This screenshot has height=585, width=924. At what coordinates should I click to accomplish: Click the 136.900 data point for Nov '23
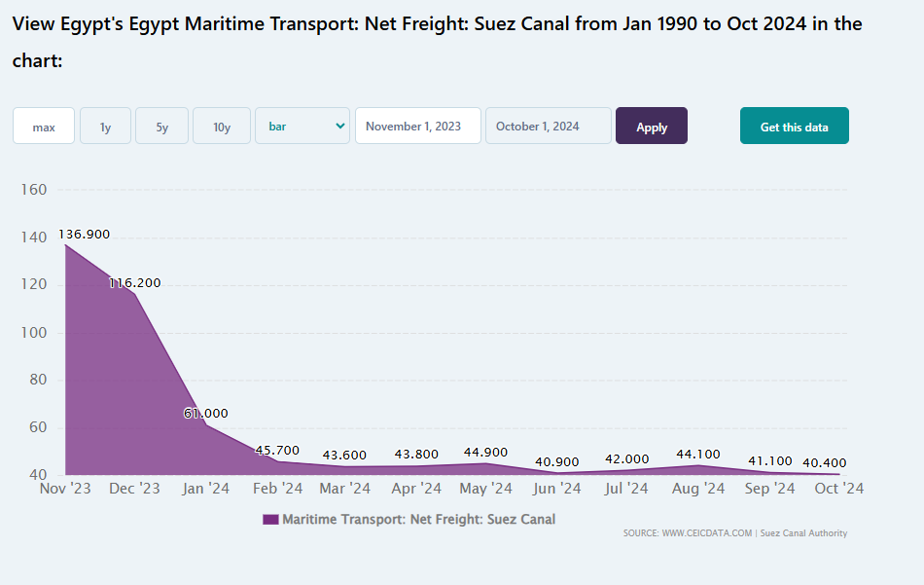(66, 244)
